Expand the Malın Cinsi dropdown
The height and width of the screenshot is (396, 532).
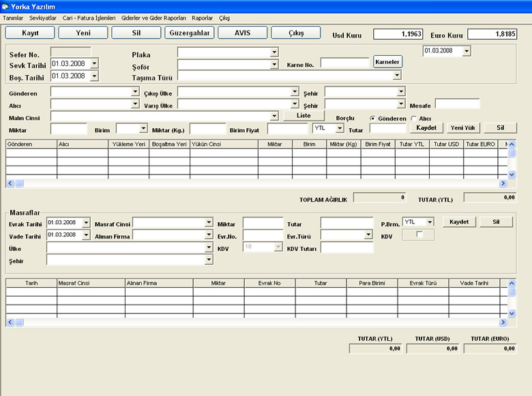(x=274, y=117)
